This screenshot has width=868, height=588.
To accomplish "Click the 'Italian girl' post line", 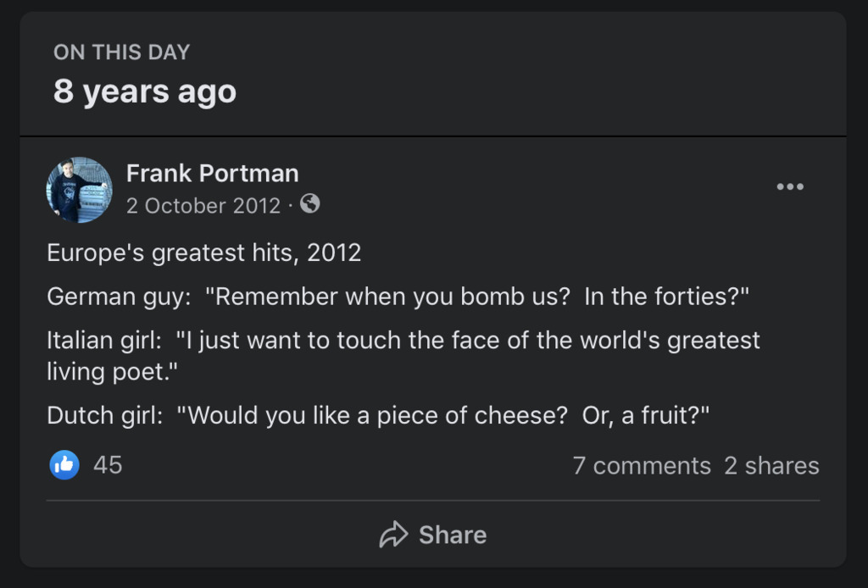I will coord(403,341).
